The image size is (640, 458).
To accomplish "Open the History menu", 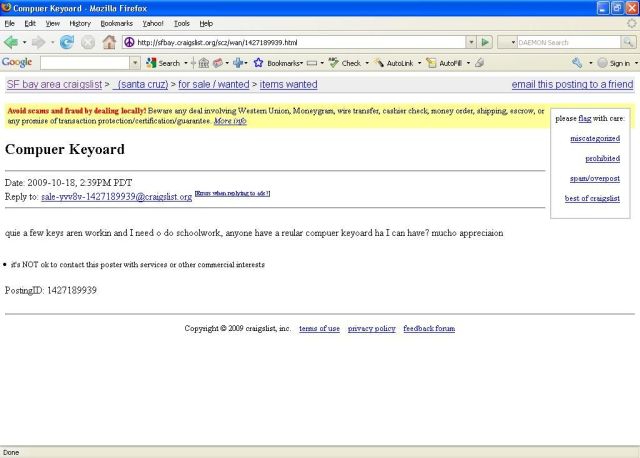I will click(80, 23).
